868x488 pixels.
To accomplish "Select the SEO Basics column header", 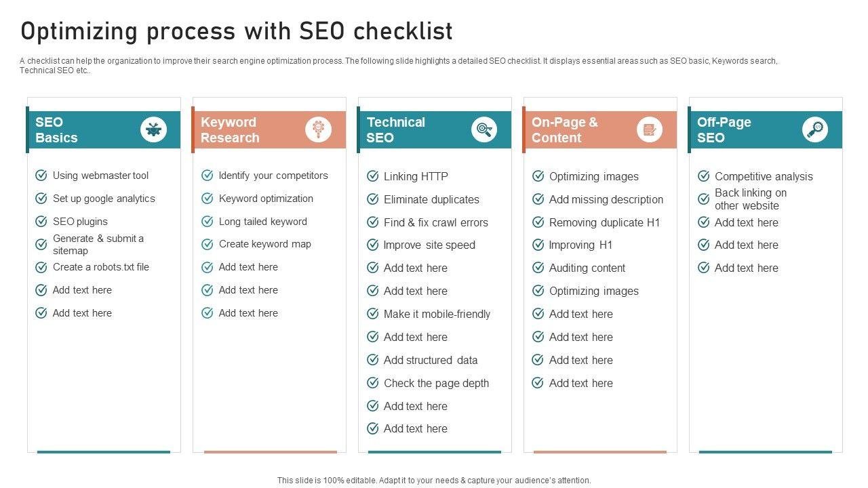I will click(81, 129).
